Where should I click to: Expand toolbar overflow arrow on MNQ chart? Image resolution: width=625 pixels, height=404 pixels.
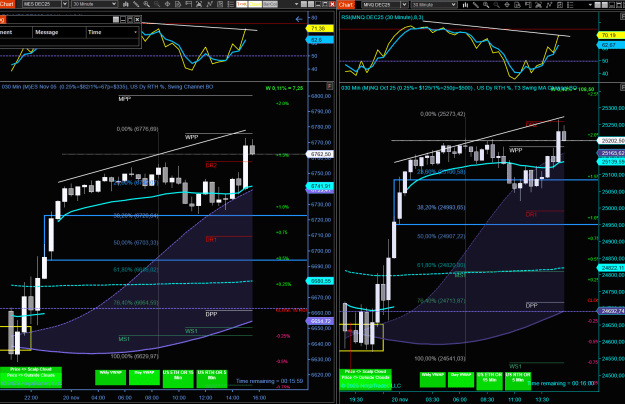590,5
